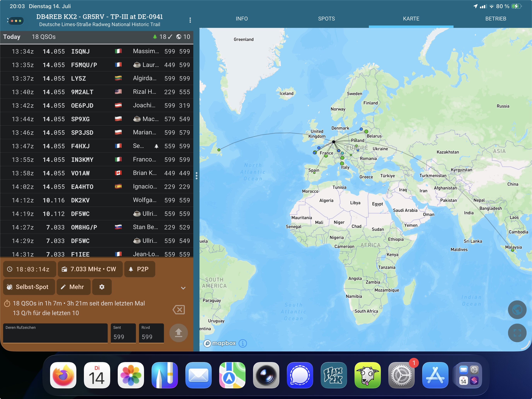Open the LY5Z QSO entry

pos(97,78)
